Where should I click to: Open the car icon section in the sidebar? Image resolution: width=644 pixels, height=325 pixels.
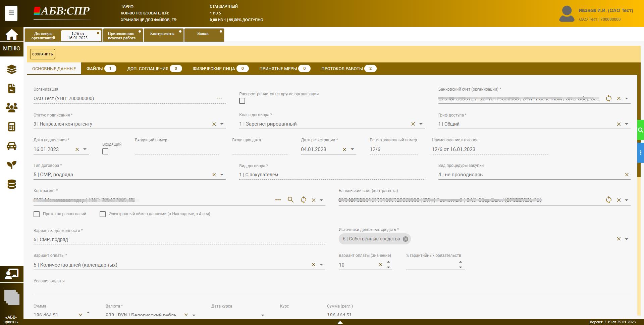point(12,146)
